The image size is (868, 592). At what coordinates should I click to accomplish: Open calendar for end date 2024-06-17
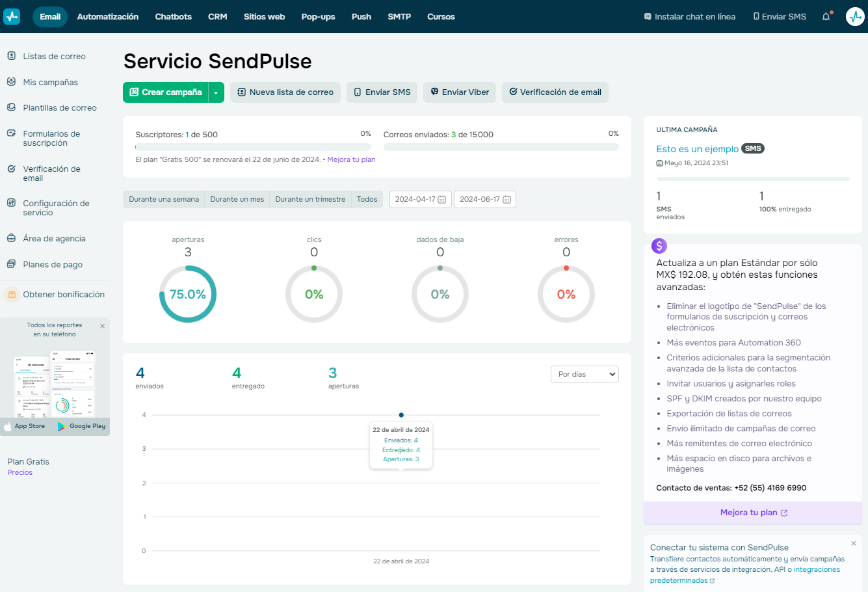[x=506, y=200]
